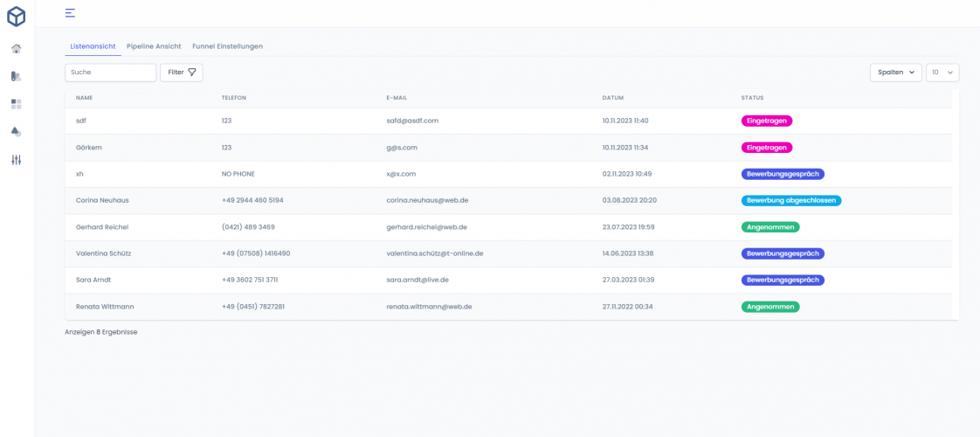Screen dimensions: 980x437
Task: Click email gerhard.reichel@web.de
Action: (427, 227)
